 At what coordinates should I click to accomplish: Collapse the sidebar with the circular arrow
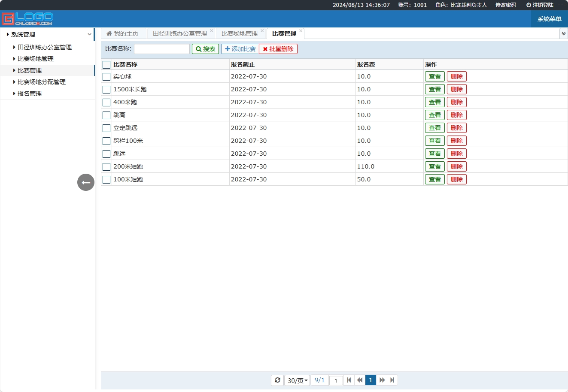[x=85, y=182]
